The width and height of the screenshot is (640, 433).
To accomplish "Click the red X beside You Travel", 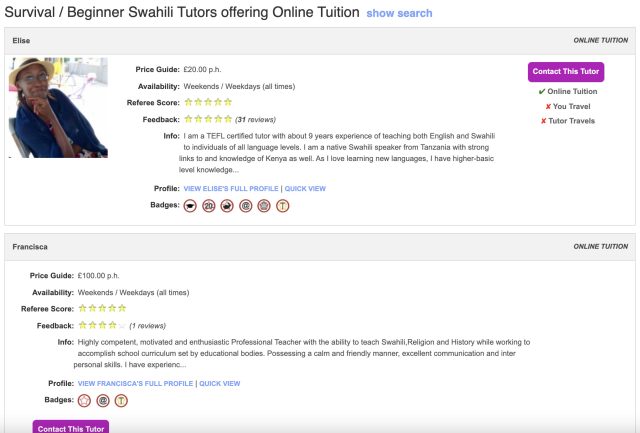I will click(548, 107).
